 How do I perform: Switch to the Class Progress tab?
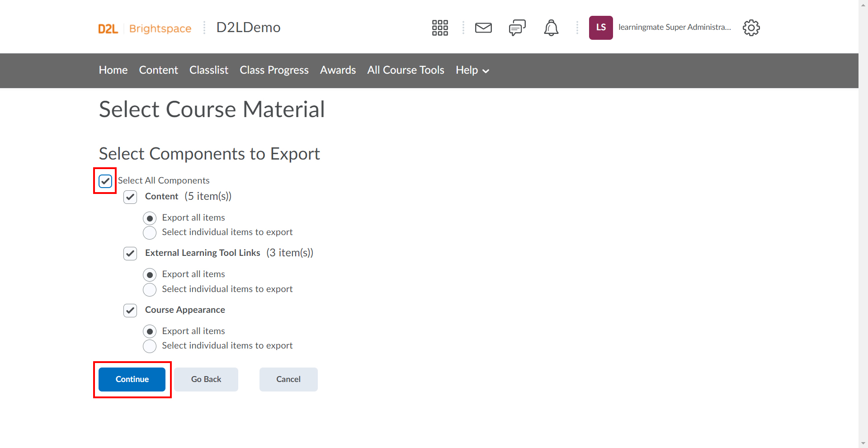[x=274, y=70]
